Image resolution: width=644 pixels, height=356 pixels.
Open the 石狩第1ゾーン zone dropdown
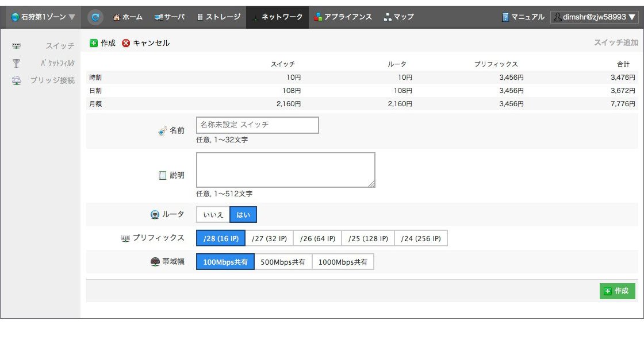click(43, 17)
